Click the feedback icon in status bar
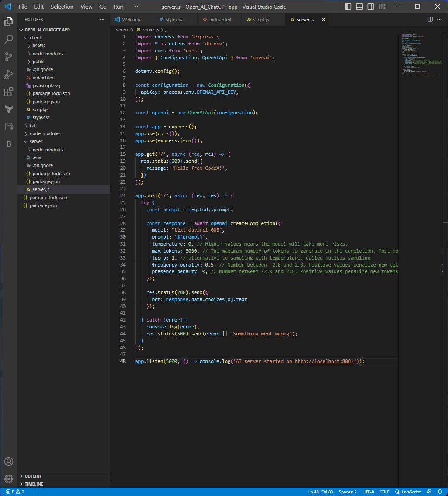The height and width of the screenshot is (496, 448). 429,492
